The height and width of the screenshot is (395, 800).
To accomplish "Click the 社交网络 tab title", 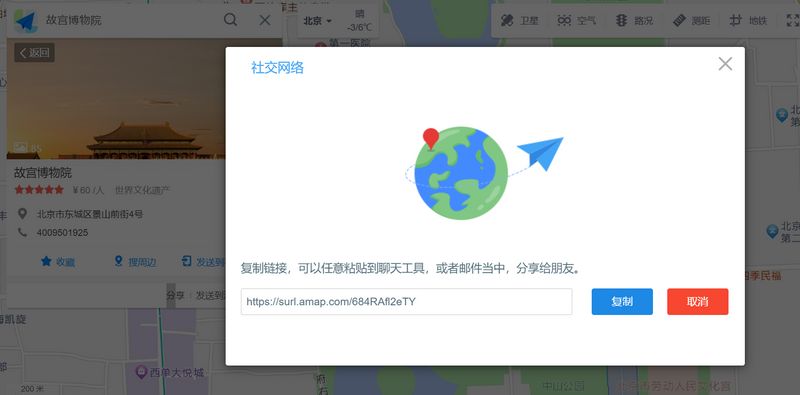I will tap(277, 67).
